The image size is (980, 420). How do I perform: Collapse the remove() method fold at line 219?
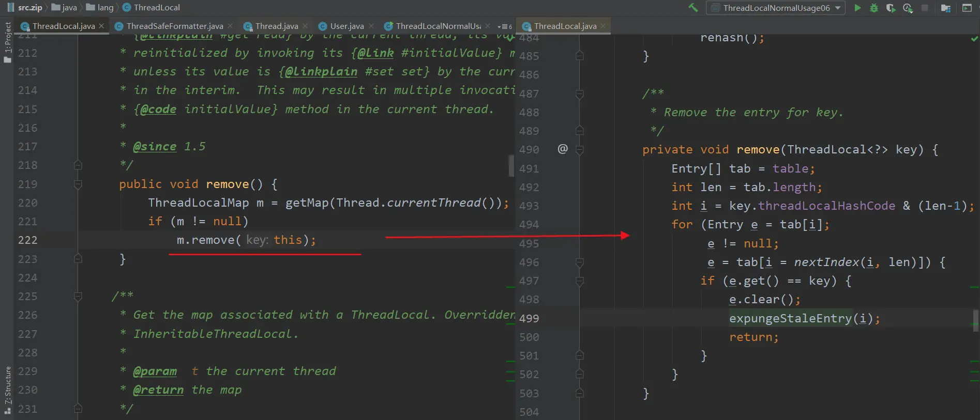tap(78, 184)
